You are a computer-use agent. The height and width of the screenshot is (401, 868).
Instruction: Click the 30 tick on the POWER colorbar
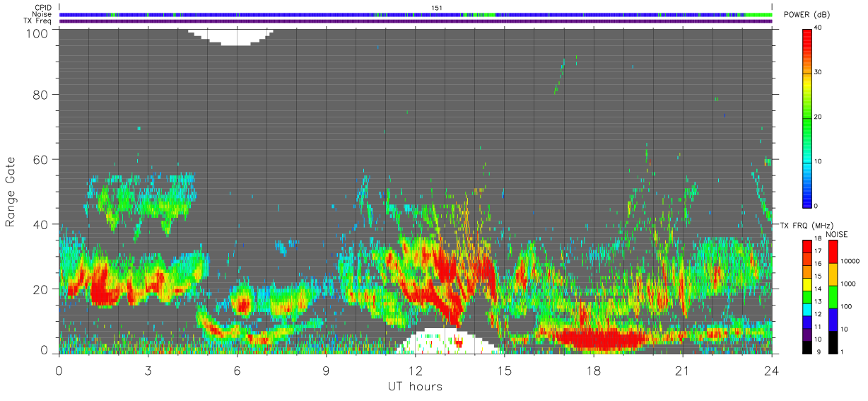pyautogui.click(x=818, y=72)
